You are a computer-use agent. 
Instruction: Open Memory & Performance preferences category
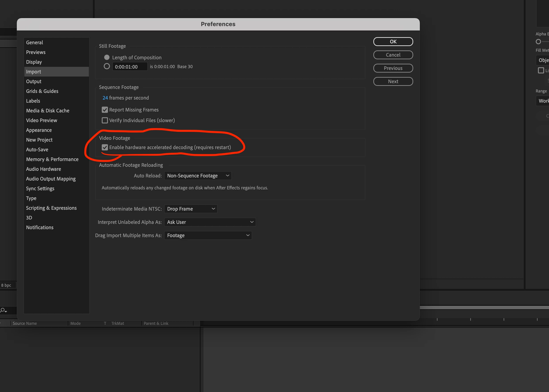tap(52, 159)
